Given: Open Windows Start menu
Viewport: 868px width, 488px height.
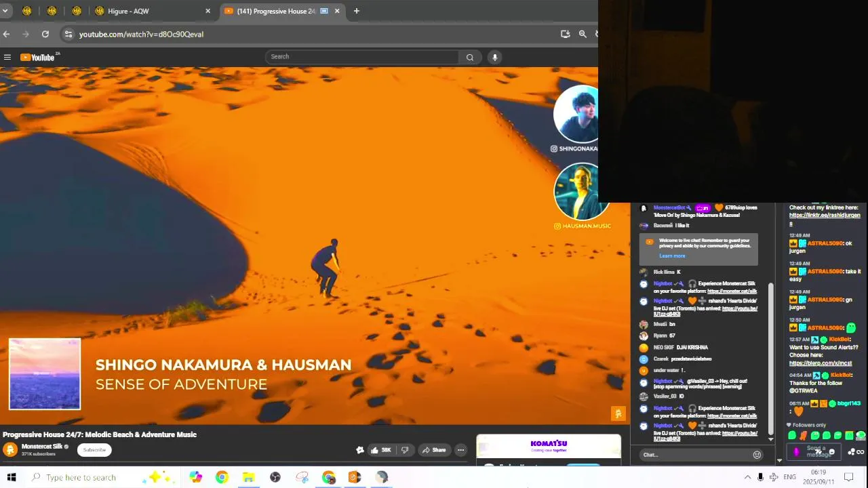Looking at the screenshot, I should tap(12, 477).
